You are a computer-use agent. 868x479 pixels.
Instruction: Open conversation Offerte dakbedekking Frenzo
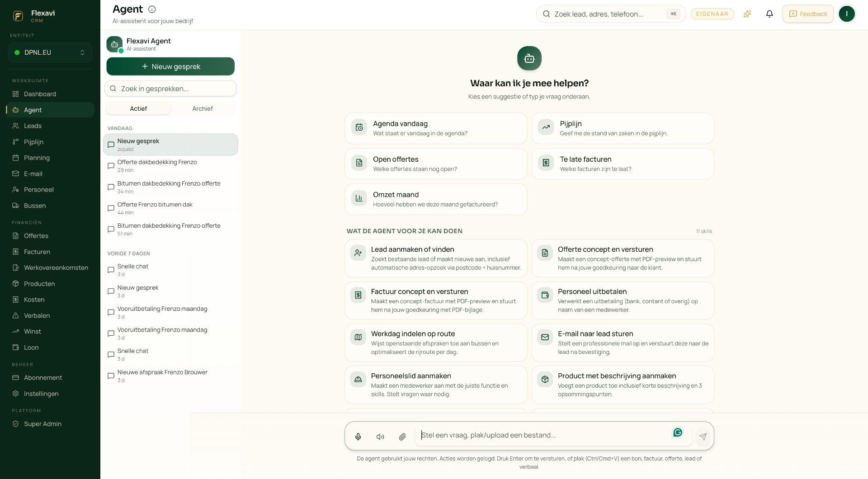click(x=170, y=166)
